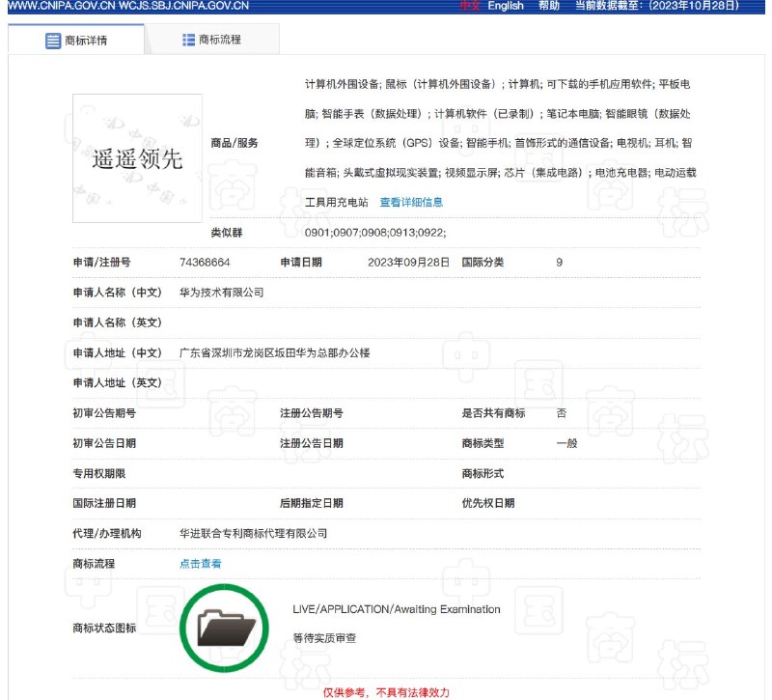Click the blue list icon on 商标流程 tab
This screenshot has height=700, width=772.
click(x=185, y=39)
